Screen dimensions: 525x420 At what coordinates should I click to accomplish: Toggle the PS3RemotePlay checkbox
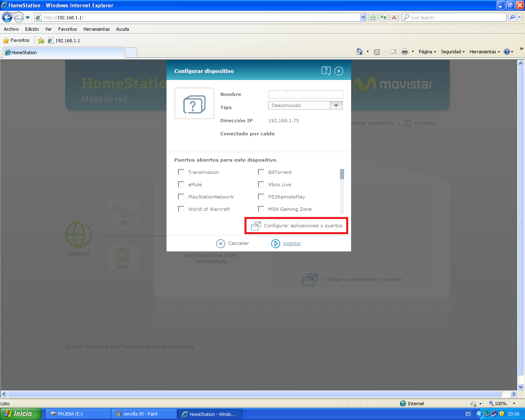pos(261,197)
